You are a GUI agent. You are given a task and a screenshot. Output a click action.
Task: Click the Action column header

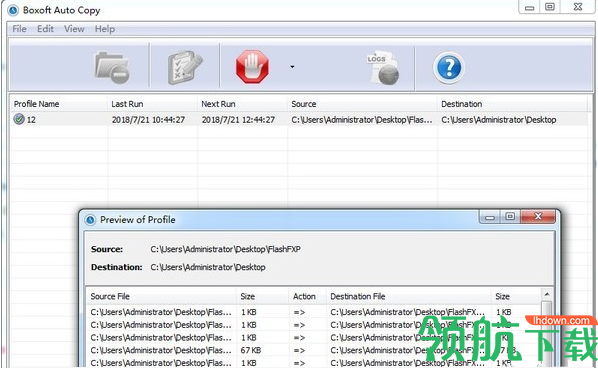(x=307, y=296)
